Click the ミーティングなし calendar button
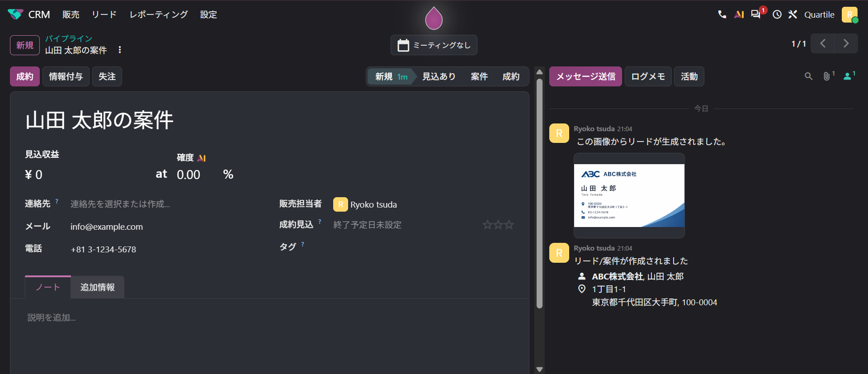The height and width of the screenshot is (374, 868). pyautogui.click(x=434, y=45)
